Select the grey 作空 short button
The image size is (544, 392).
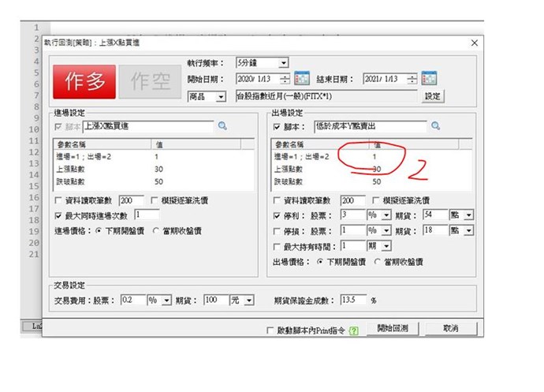pyautogui.click(x=150, y=79)
